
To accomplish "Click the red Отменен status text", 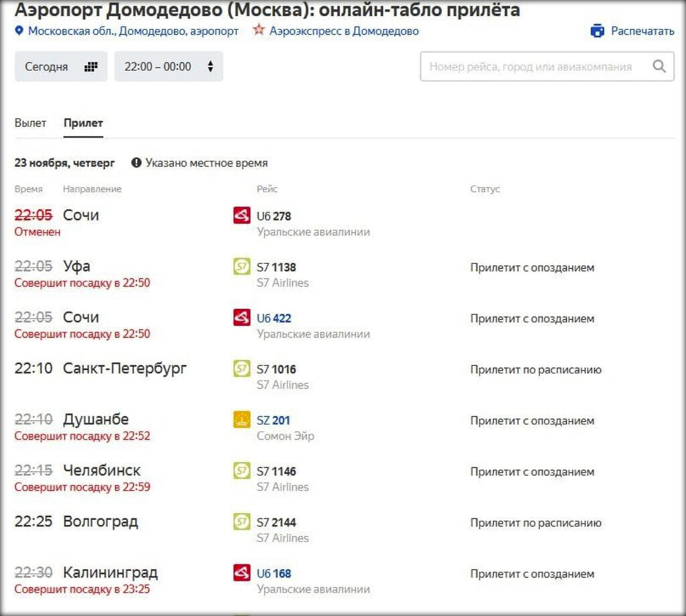I will point(38,232).
